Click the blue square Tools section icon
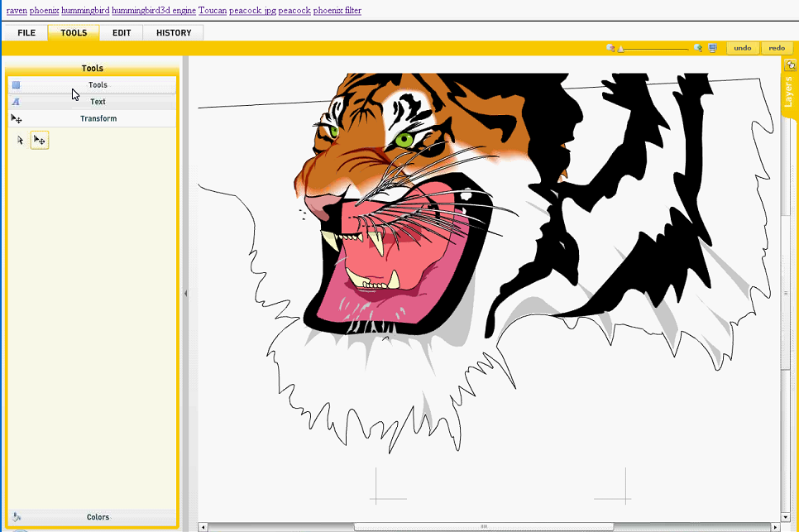This screenshot has height=532, width=799. click(17, 85)
